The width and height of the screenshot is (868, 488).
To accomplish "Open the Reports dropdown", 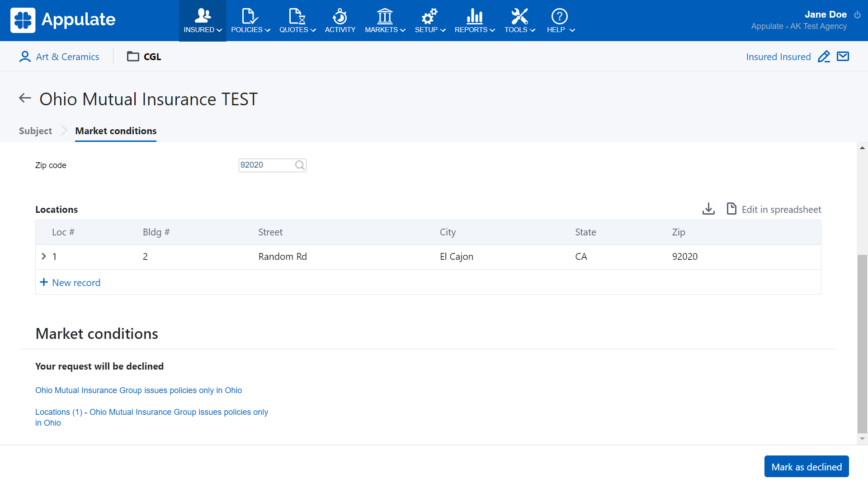I will point(474,21).
